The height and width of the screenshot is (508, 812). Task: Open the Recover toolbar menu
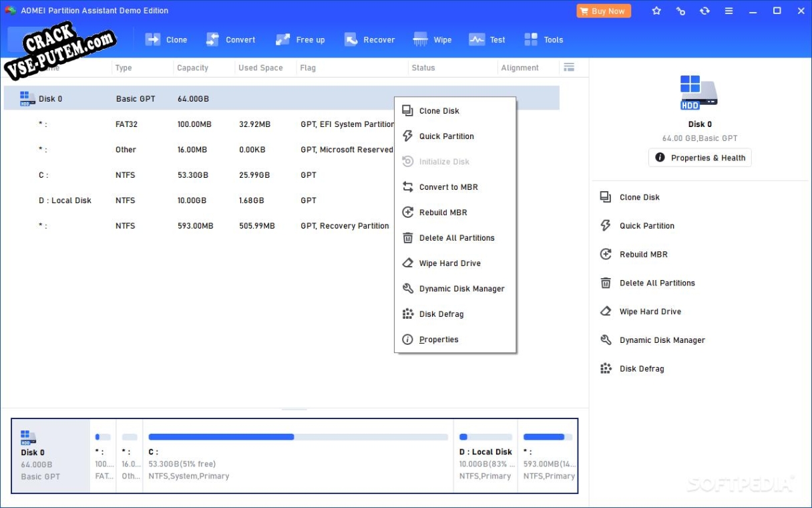tap(370, 39)
